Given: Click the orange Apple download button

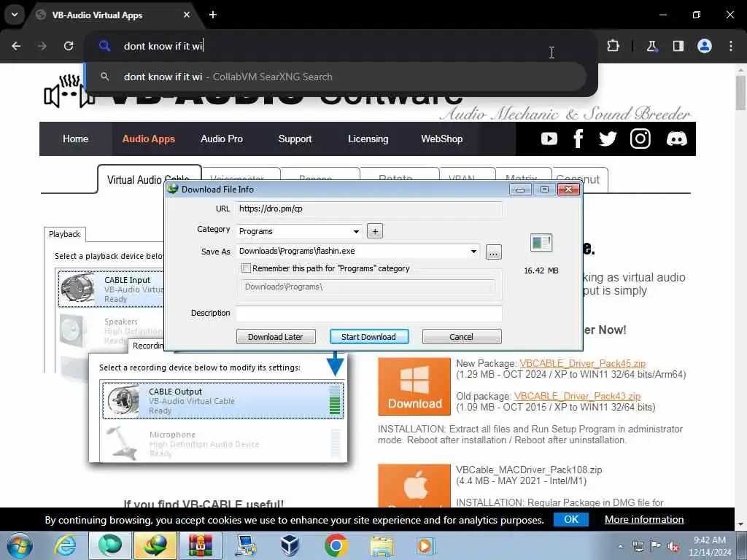Looking at the screenshot, I should click(414, 486).
